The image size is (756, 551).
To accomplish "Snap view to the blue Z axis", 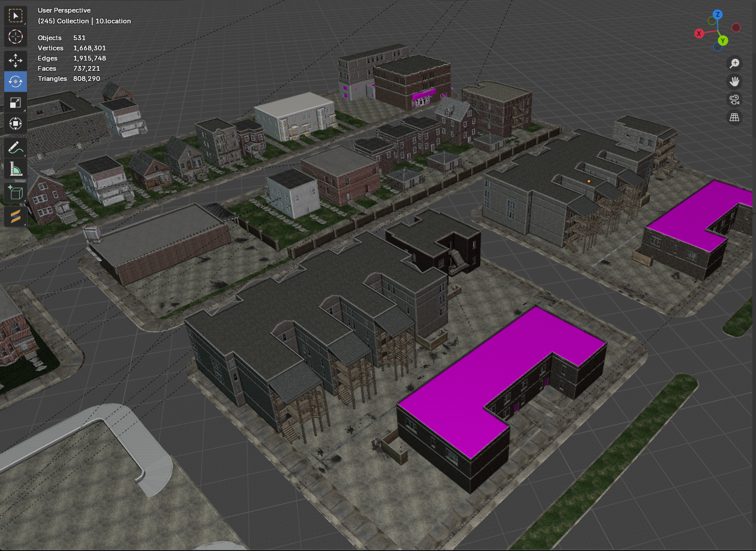I will pyautogui.click(x=717, y=14).
